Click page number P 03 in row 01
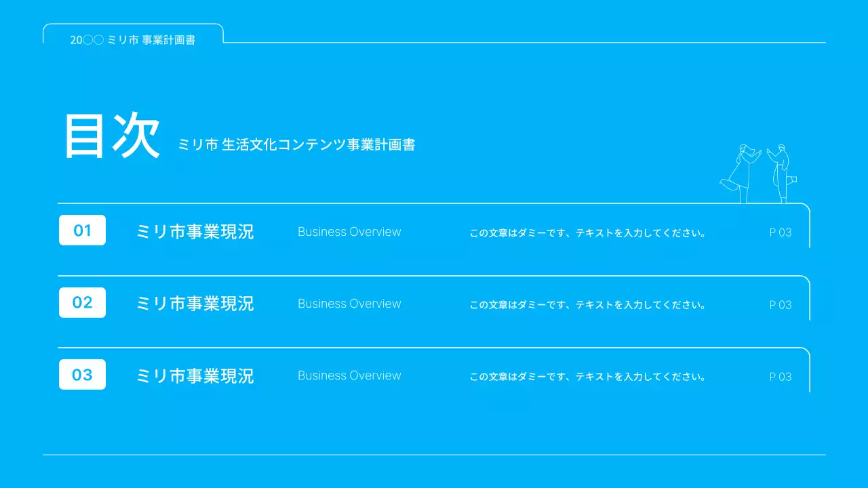 point(780,232)
